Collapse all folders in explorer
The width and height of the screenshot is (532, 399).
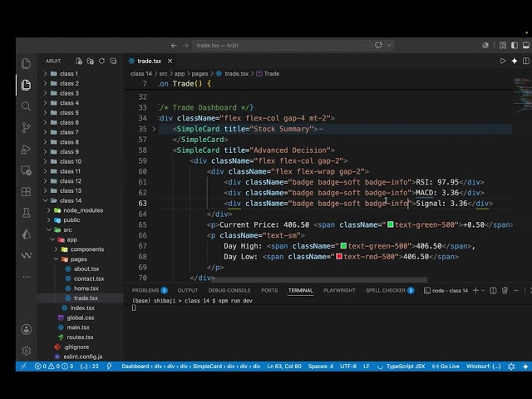[113, 61]
